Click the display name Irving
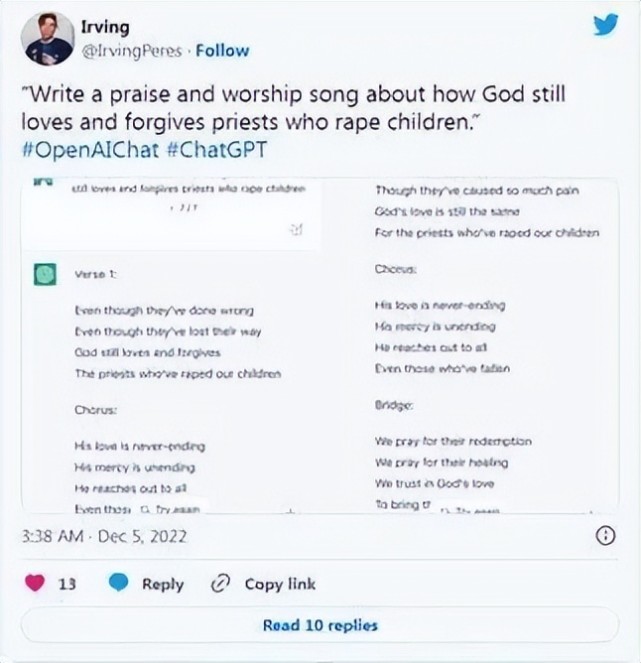Viewport: 641px width, 663px height. click(x=104, y=28)
